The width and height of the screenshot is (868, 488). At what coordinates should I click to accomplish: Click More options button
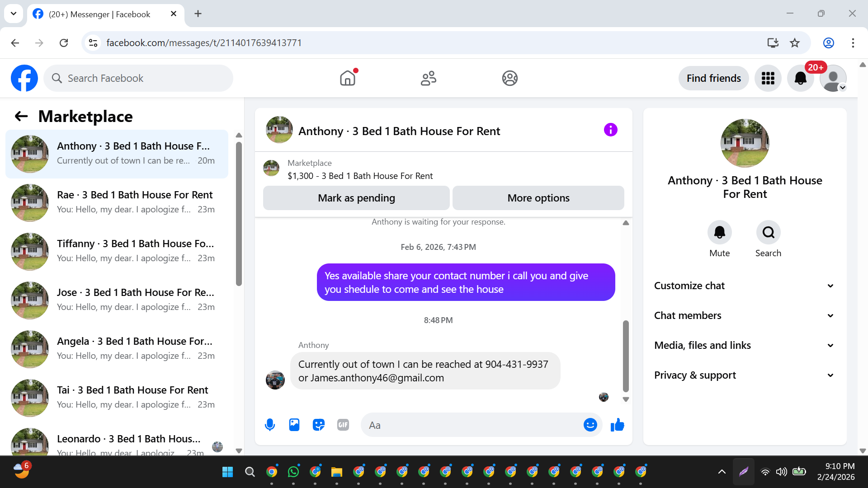click(538, 198)
